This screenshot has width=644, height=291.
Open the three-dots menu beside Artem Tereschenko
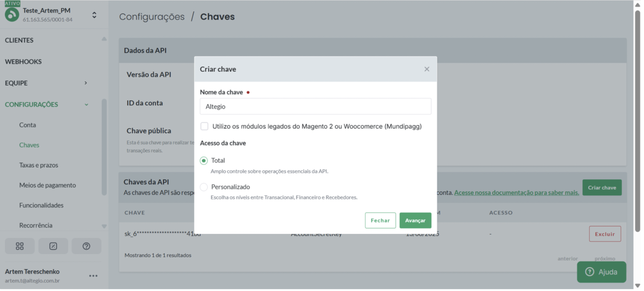(x=93, y=276)
